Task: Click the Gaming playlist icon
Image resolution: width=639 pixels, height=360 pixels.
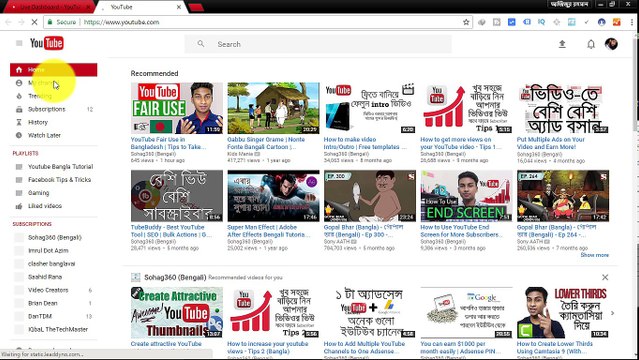Action: (x=19, y=193)
